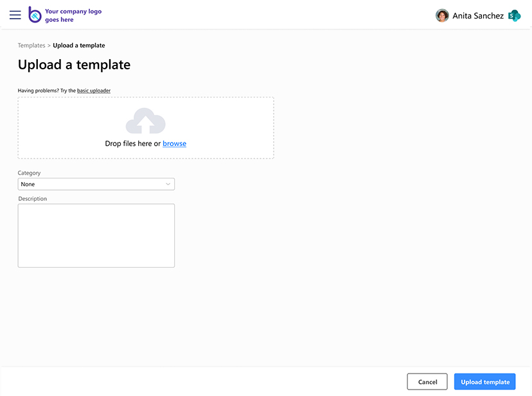This screenshot has width=532, height=396.
Task: Expand the Category dropdown showing None
Action: coord(96,184)
